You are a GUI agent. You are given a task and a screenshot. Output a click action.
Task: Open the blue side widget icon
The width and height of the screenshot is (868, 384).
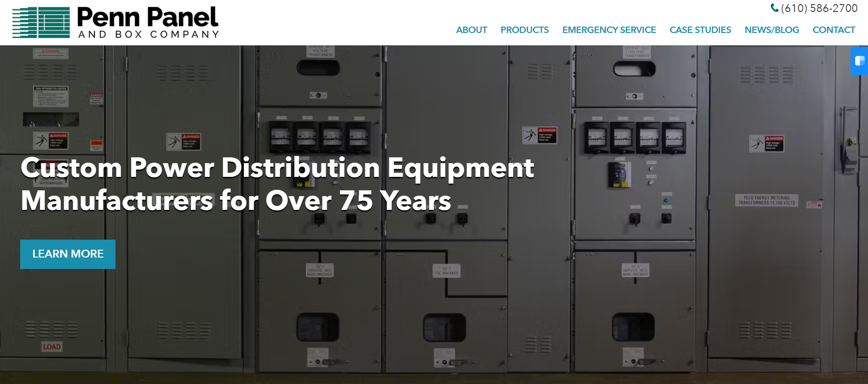coord(860,60)
